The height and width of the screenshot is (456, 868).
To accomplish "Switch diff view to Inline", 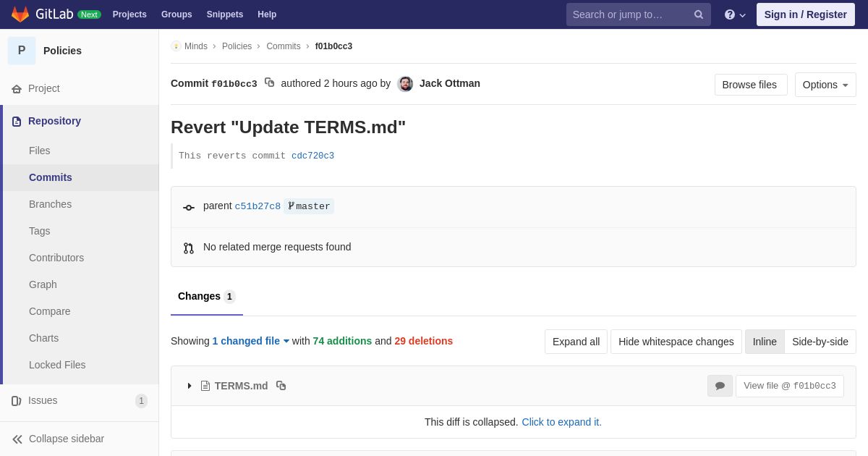I will (x=765, y=342).
